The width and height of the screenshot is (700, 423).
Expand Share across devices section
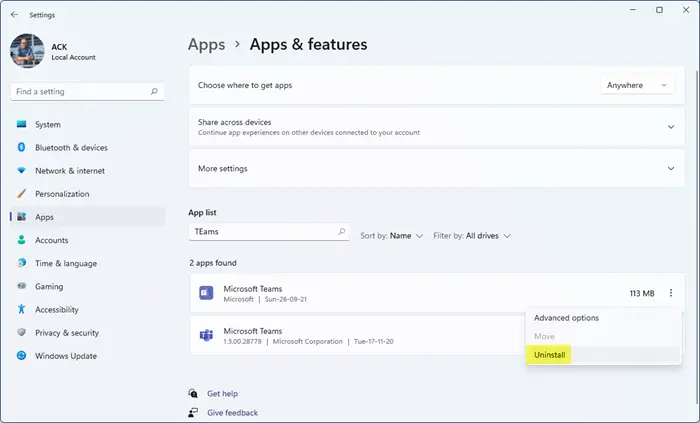coord(437,127)
